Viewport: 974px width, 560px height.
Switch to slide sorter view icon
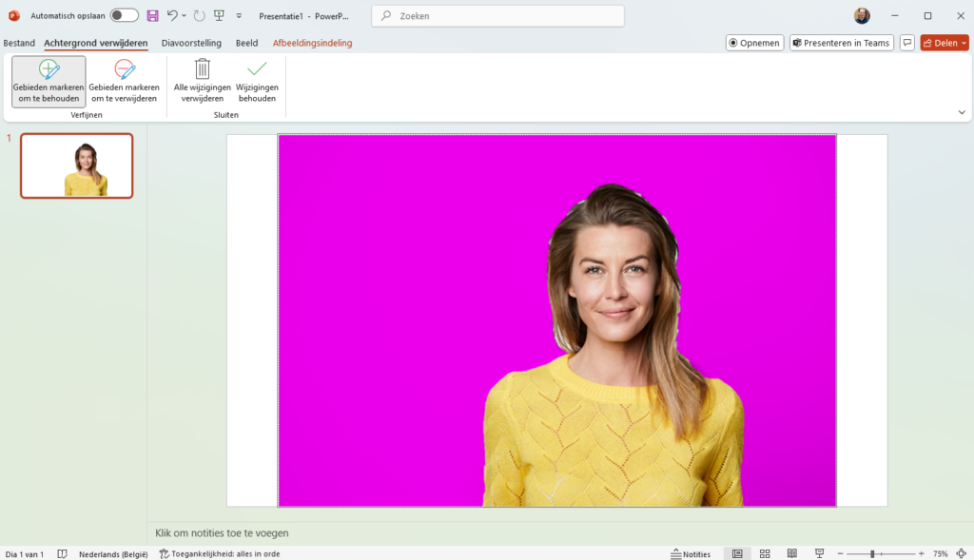765,553
